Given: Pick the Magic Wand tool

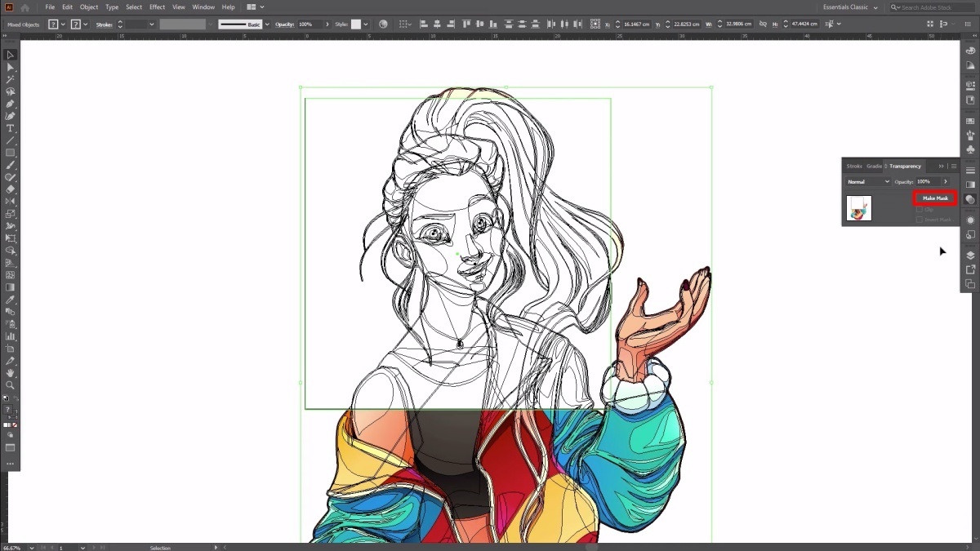Looking at the screenshot, I should coord(11,80).
